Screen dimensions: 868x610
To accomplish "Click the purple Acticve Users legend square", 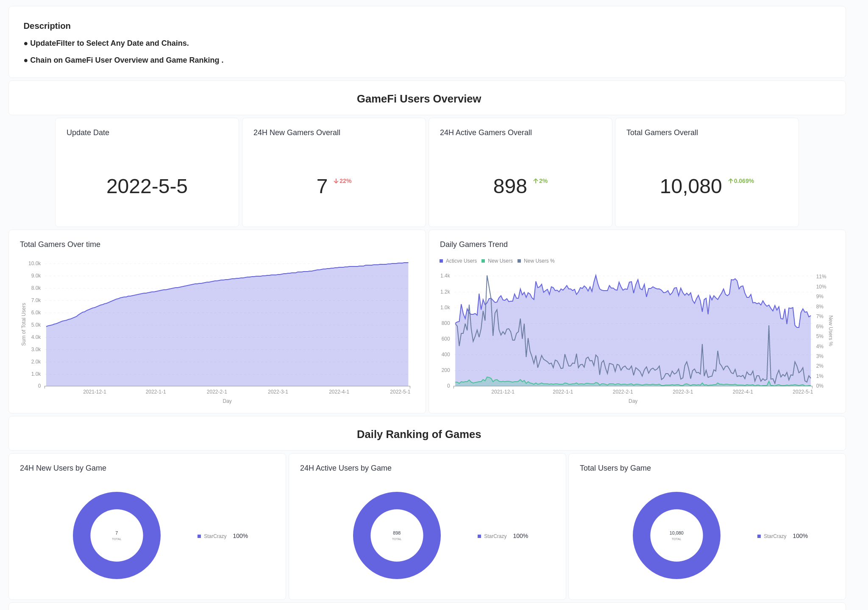I will (441, 261).
